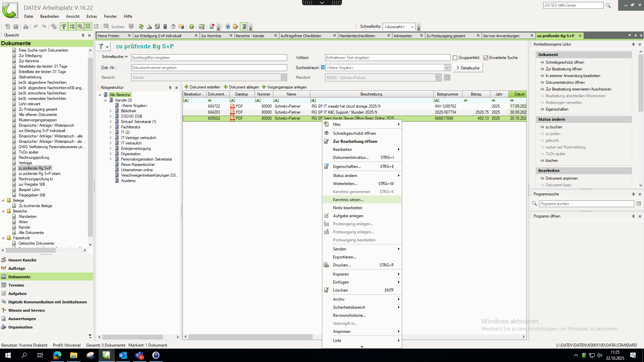Select Kenntnis setzen in context menu
This screenshot has height=362, width=644.
348,200
